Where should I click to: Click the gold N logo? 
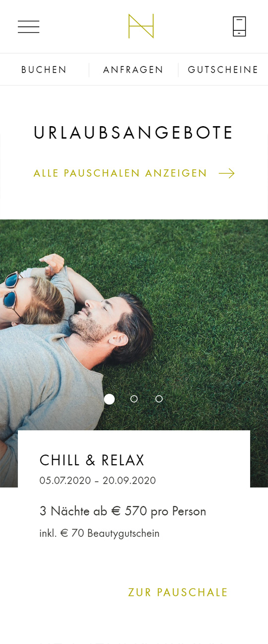[141, 26]
